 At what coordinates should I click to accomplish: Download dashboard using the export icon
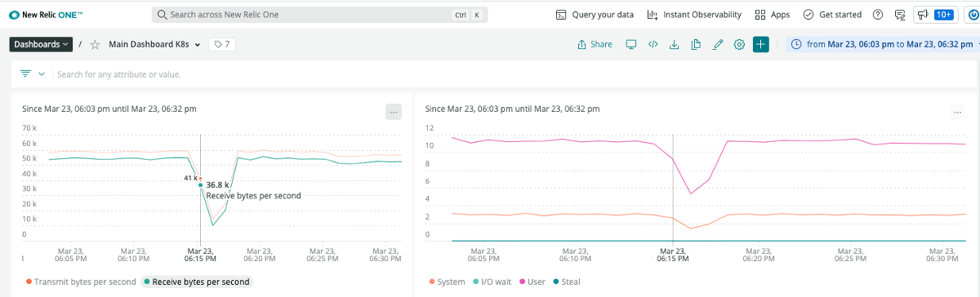tap(675, 45)
